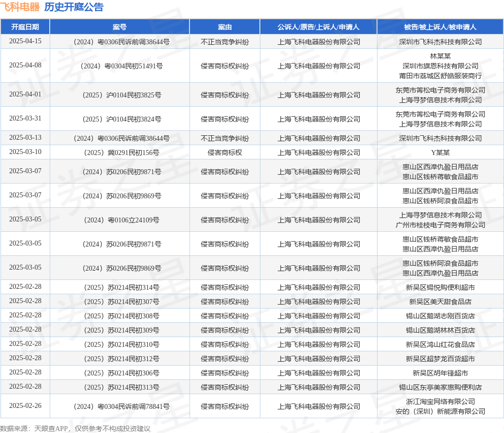Screen dimensions: 504x433
Task: Click the date 2025-02-26
Action: (25, 406)
